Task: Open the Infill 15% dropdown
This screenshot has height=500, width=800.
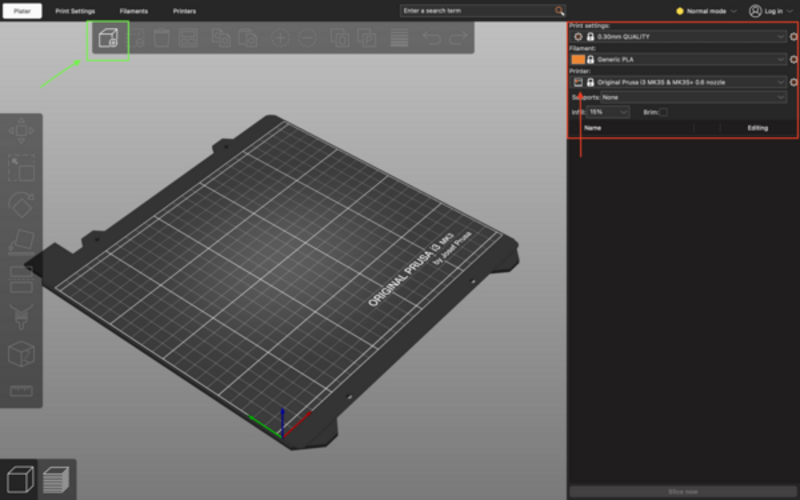Action: click(x=608, y=112)
